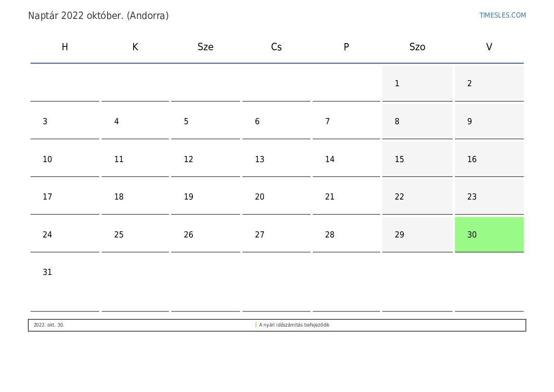
Task: Click day 15 in the calendar
Action: pyautogui.click(x=417, y=159)
